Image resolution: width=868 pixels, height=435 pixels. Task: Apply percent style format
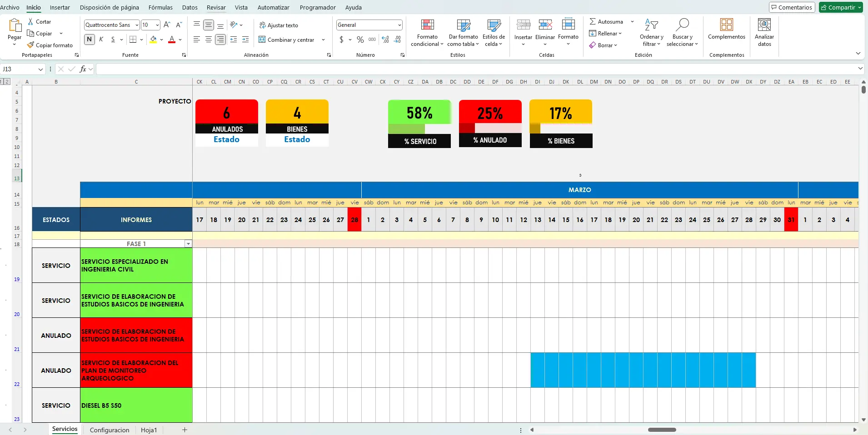pos(360,40)
